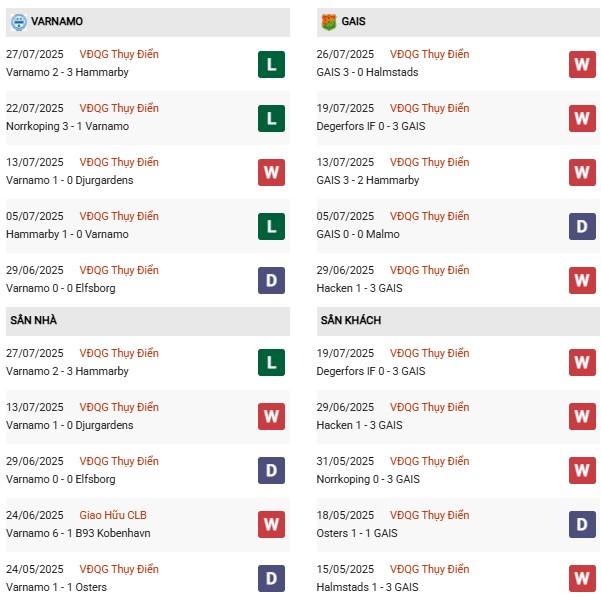The image size is (601, 600).
Task: Click the W badge for Varnamo 6-1 B93 Kobenhavn
Action: (x=271, y=525)
